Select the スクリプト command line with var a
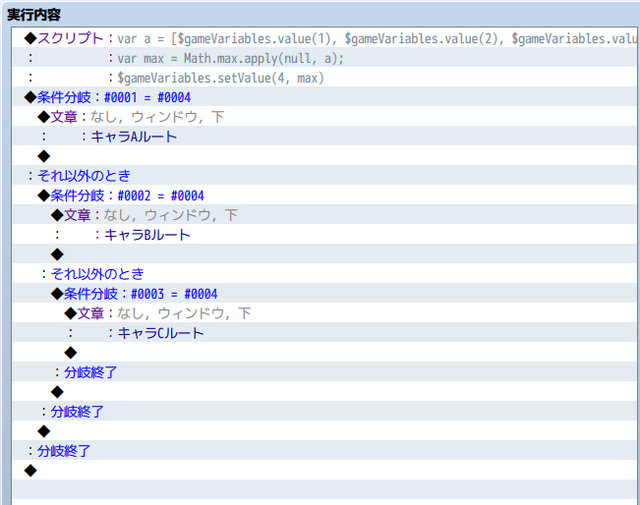The height and width of the screenshot is (505, 640). coord(324,38)
